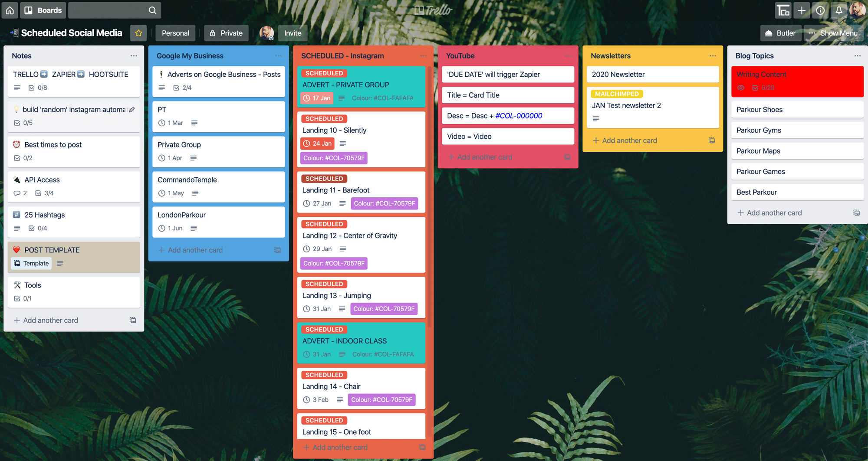This screenshot has width=868, height=461.
Task: Open board member avatar next to Invite
Action: 266,33
